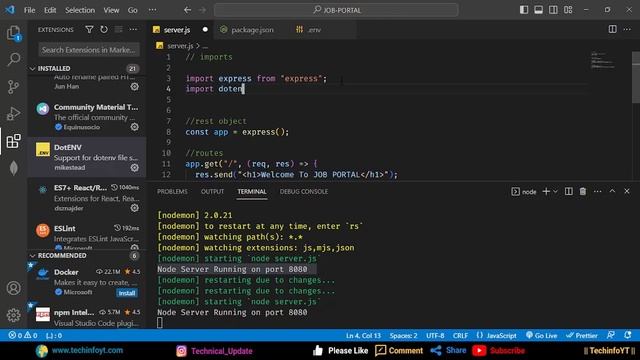Switch to the package.json tab
Screen dimensions: 640x360
(252, 29)
